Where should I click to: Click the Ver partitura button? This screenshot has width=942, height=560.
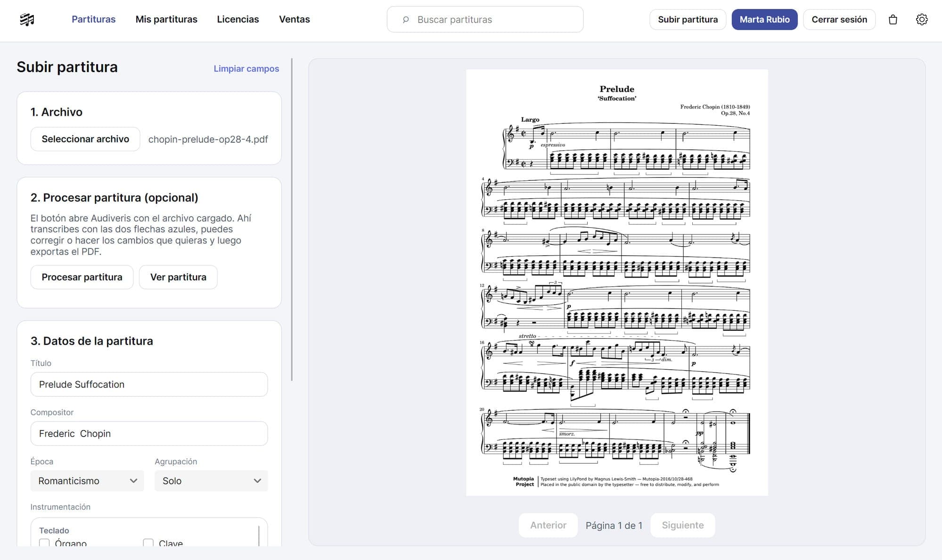pyautogui.click(x=178, y=277)
